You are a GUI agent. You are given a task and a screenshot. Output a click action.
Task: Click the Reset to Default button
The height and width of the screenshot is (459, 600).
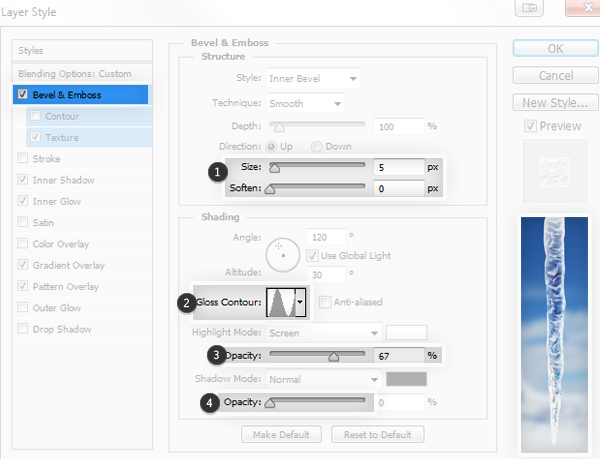[379, 434]
